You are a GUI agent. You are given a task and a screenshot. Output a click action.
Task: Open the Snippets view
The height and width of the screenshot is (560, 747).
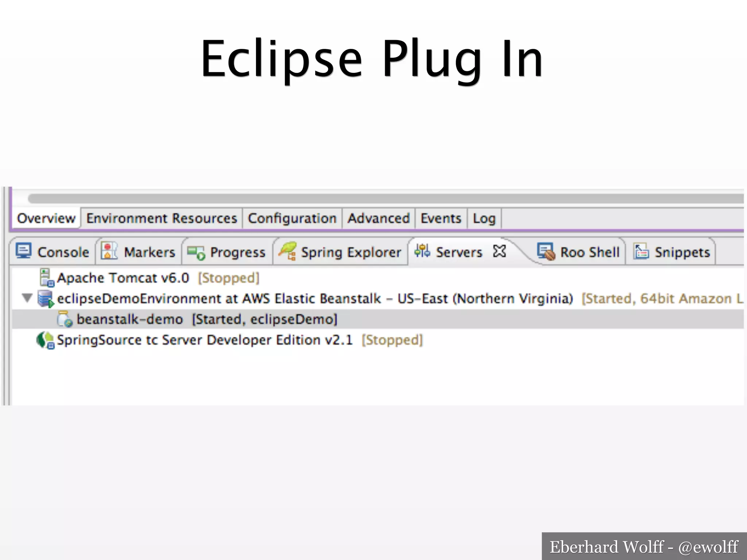672,252
